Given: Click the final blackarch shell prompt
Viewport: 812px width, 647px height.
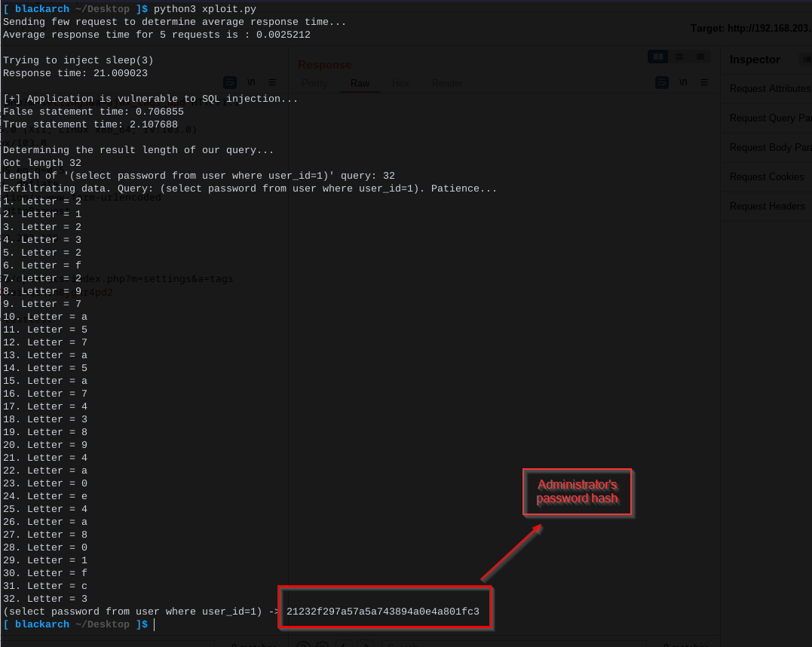Looking at the screenshot, I should (x=75, y=624).
